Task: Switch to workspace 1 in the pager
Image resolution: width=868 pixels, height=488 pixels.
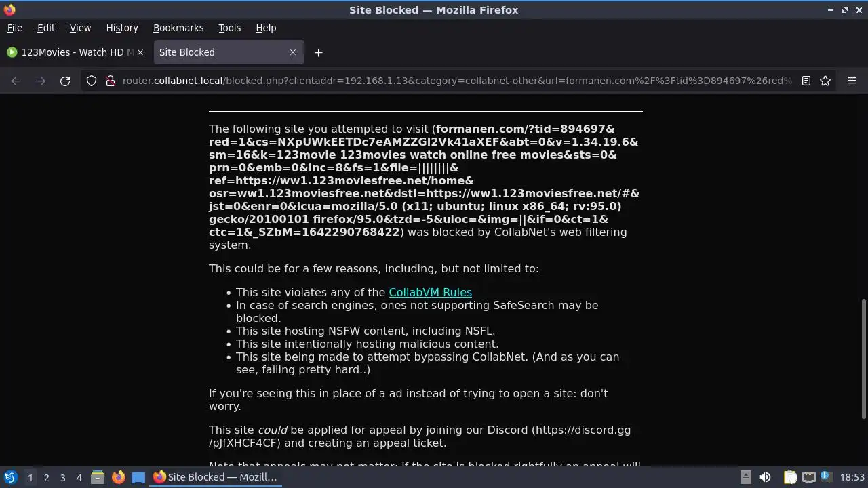Action: 30,477
